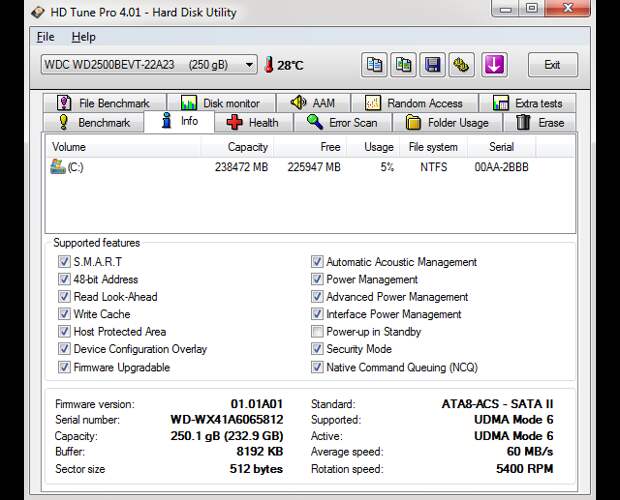Click the HD Tune title bar app icon
The width and height of the screenshot is (620, 500).
(38, 12)
